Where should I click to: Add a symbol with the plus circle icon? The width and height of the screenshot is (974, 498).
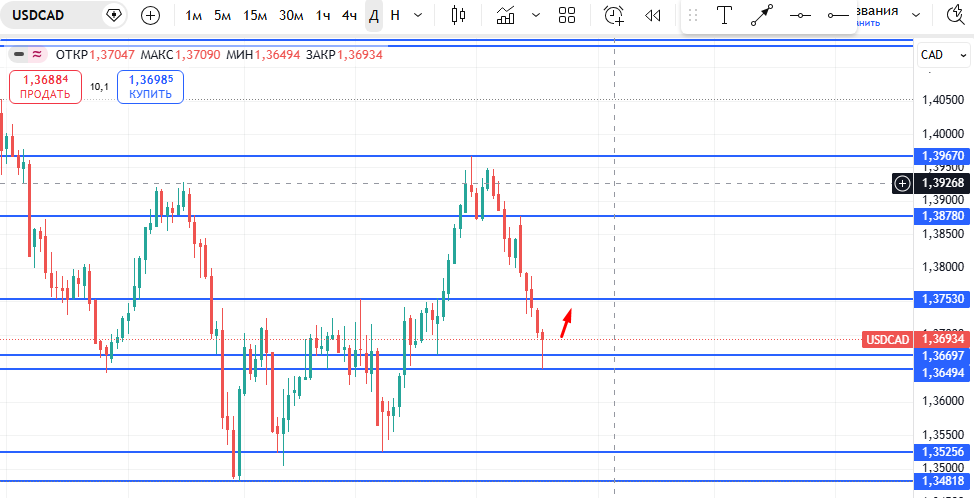tap(150, 16)
